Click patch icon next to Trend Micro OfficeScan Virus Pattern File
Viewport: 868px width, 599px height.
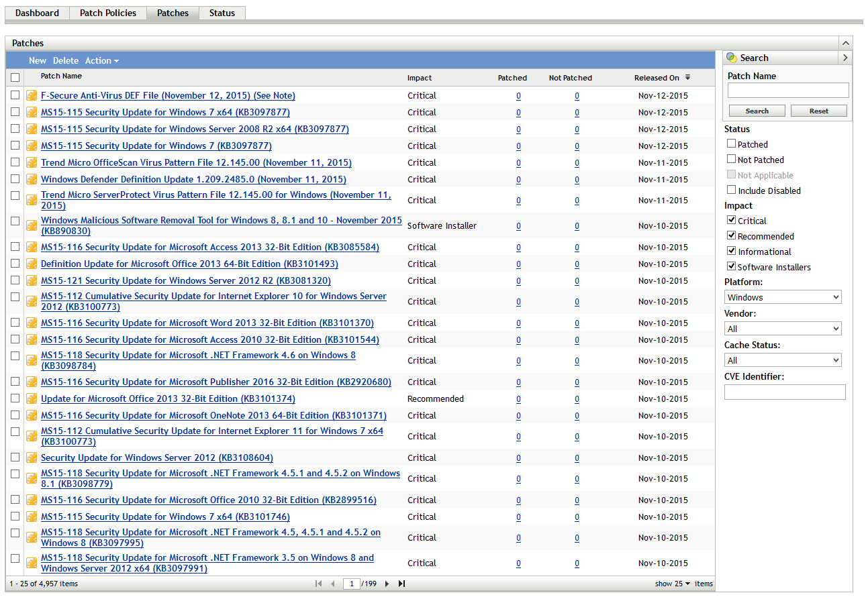(x=32, y=163)
